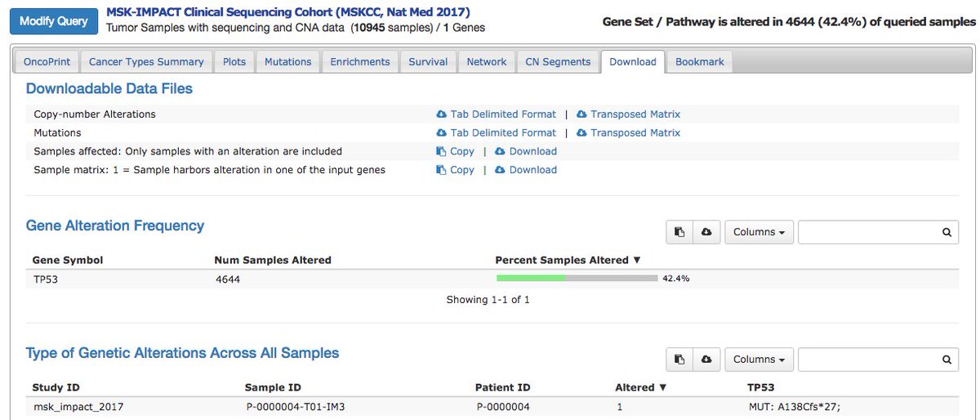Open the Cancer Types Summary tab
Viewport: 980px width, 420px height.
pyautogui.click(x=146, y=62)
